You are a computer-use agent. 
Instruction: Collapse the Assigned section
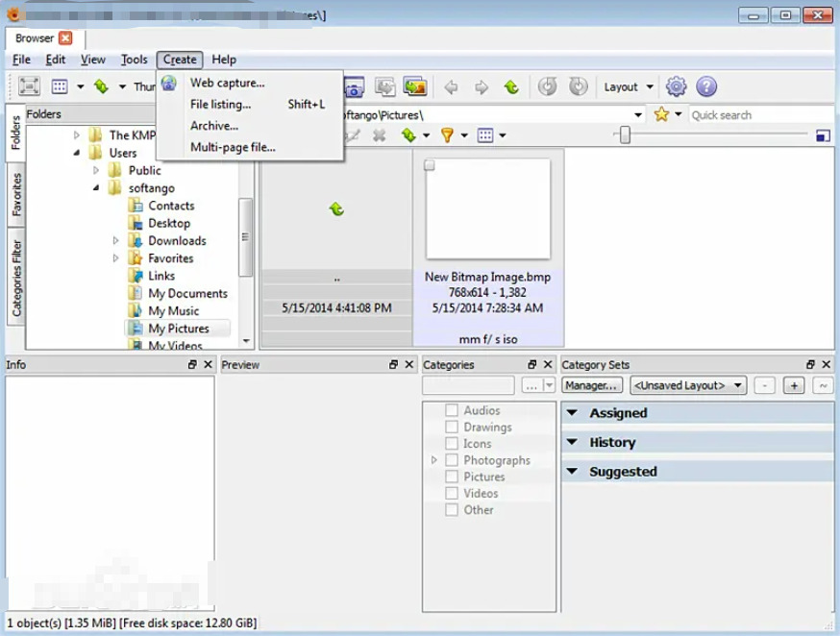click(573, 413)
